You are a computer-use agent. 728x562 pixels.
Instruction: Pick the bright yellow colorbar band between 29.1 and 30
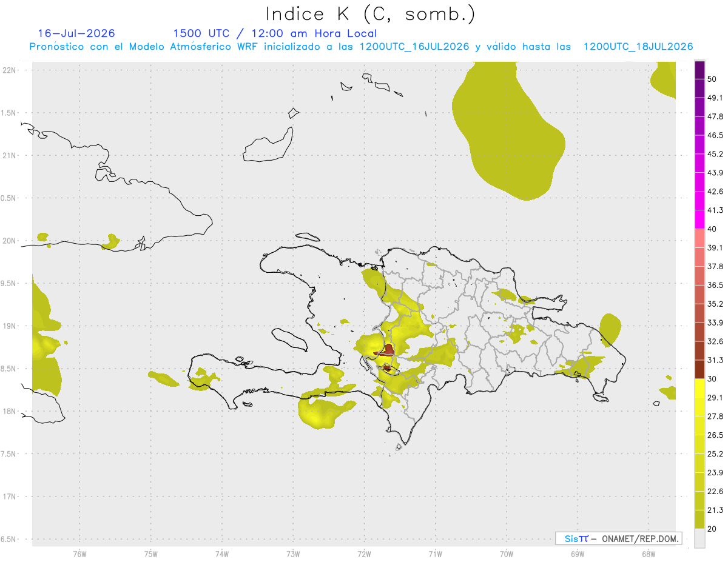(699, 388)
